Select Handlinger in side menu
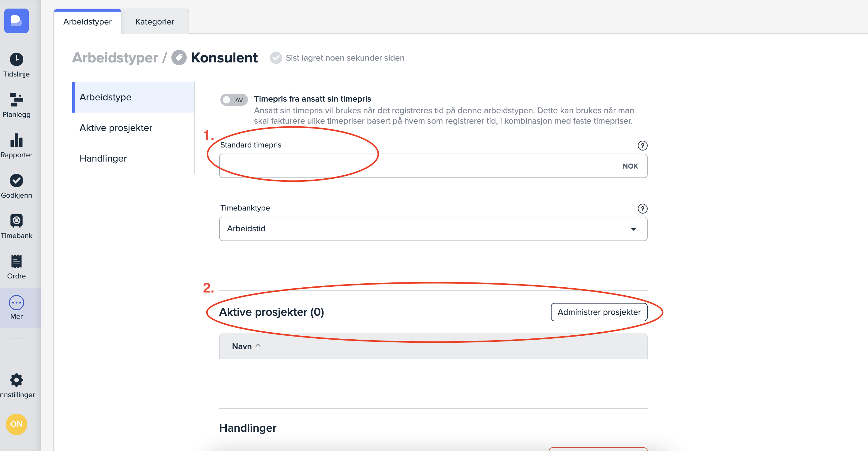 coord(103,158)
